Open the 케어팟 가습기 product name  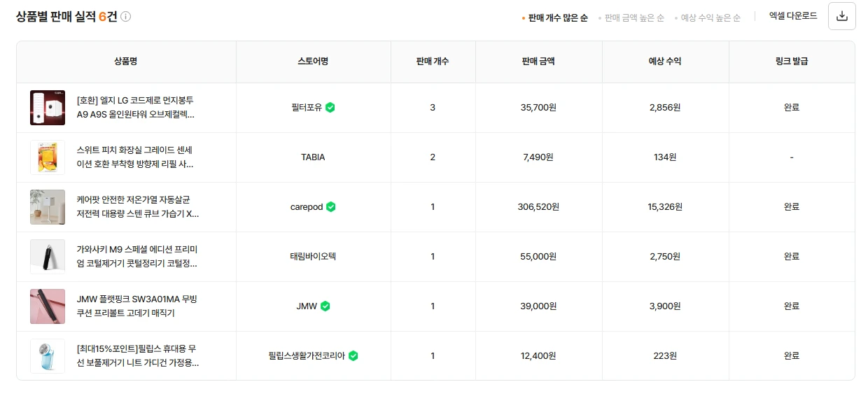tap(138, 206)
